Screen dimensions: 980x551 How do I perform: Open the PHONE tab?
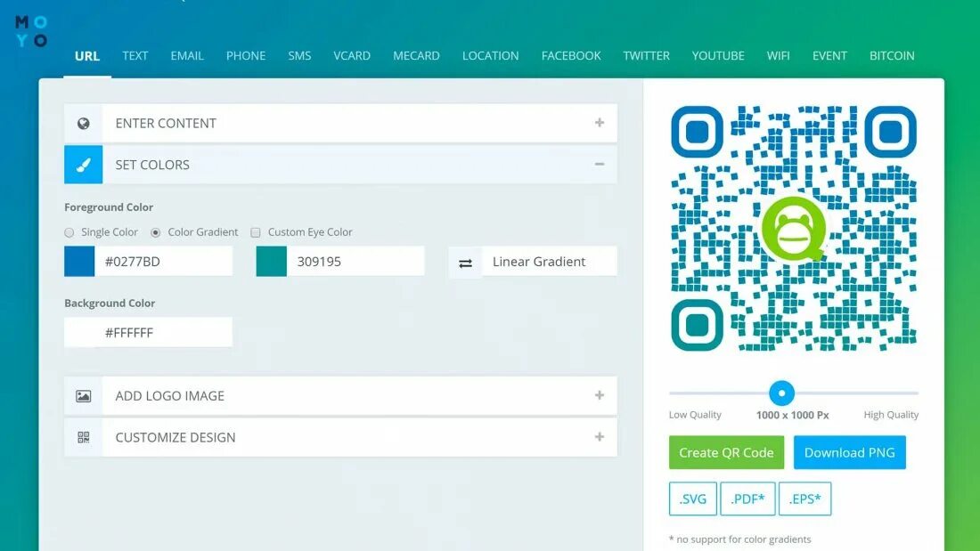246,55
